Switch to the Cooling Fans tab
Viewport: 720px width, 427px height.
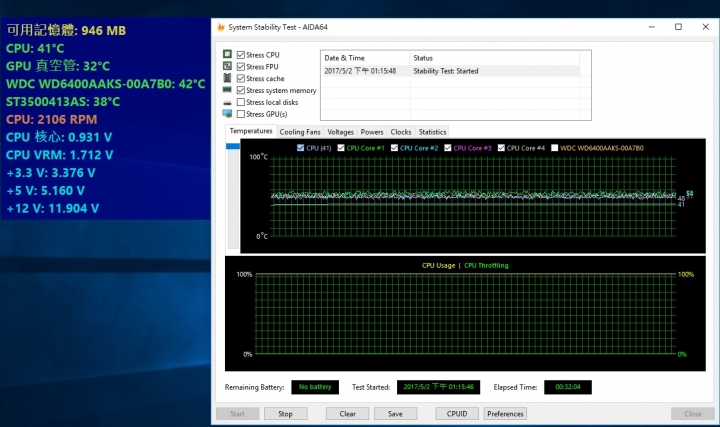click(x=300, y=132)
